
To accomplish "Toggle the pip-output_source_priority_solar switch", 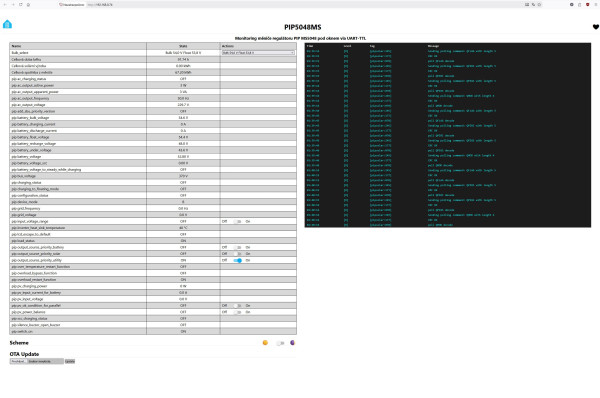I will pyautogui.click(x=237, y=254).
